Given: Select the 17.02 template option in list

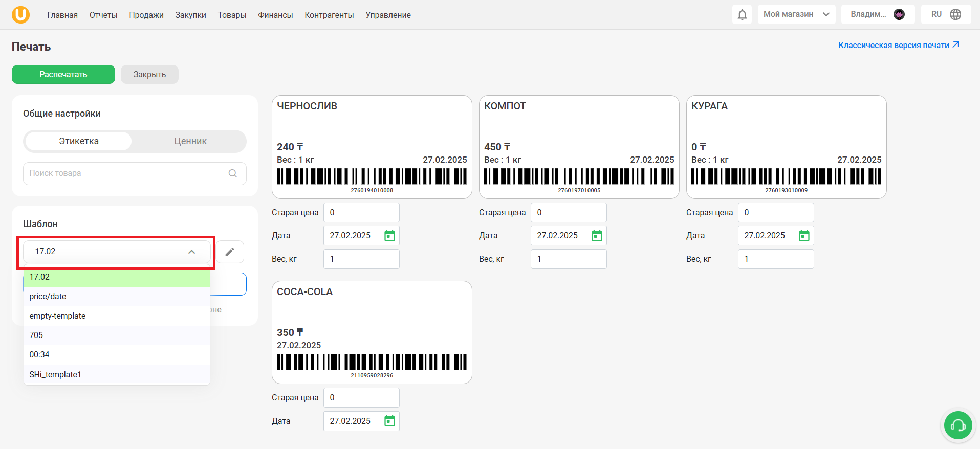Looking at the screenshot, I should click(x=117, y=277).
